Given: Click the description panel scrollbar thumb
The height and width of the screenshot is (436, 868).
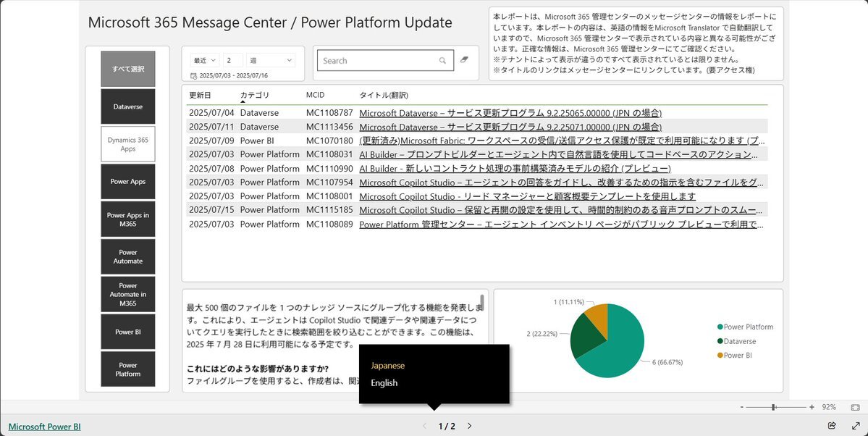Looking at the screenshot, I should (x=481, y=303).
